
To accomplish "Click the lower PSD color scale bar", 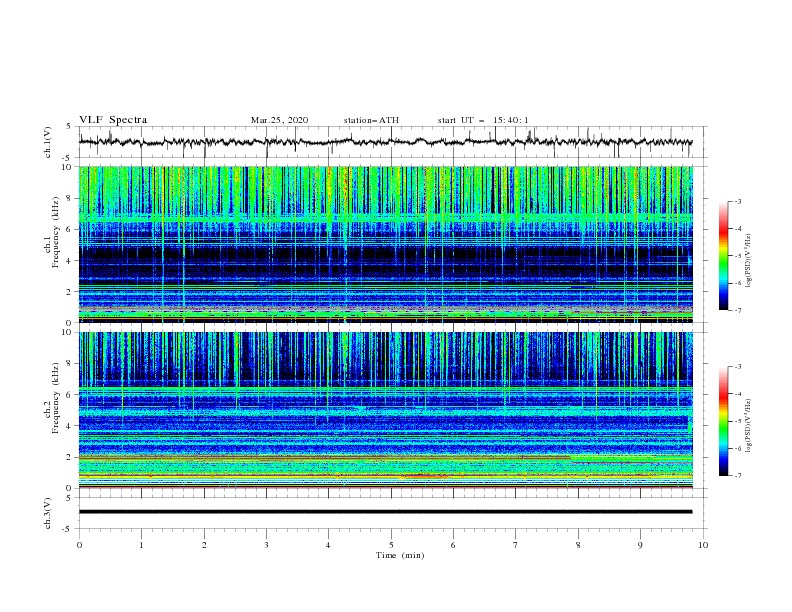I will [724, 421].
